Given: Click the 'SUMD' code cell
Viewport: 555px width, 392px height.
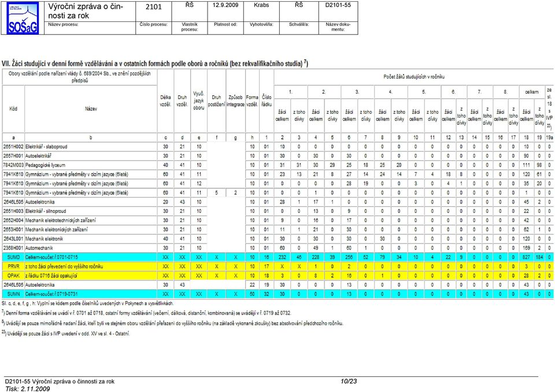Looking at the screenshot, I should click(13, 257).
